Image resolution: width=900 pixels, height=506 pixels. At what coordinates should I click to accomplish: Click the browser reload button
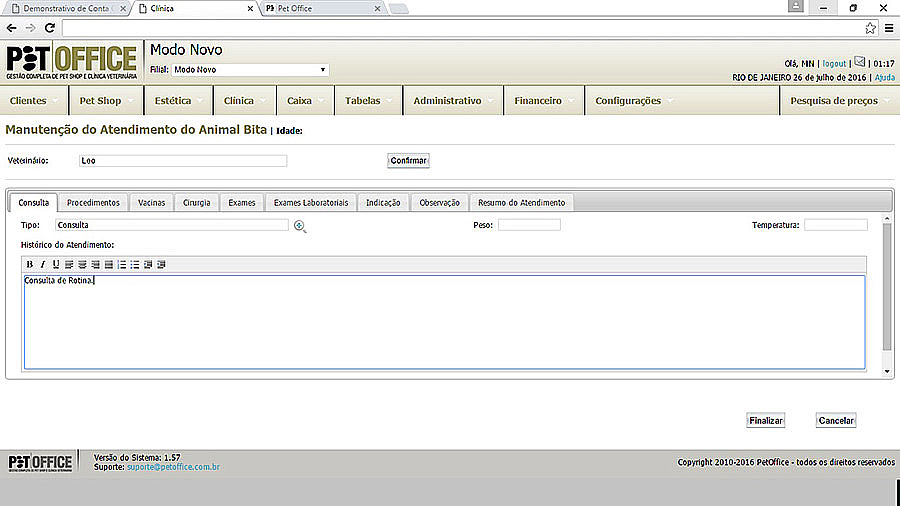pos(49,28)
